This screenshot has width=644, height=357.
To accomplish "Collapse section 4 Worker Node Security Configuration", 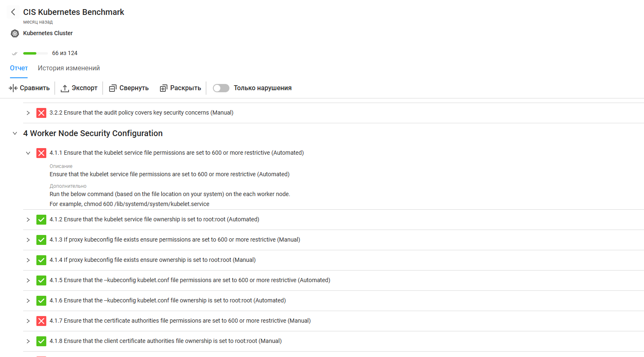I will pyautogui.click(x=15, y=133).
